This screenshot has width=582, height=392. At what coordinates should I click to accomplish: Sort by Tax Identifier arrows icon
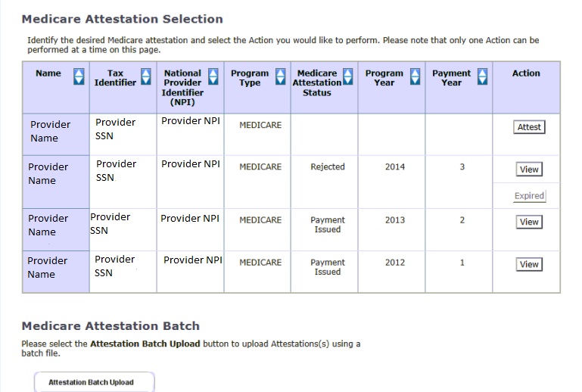(146, 76)
